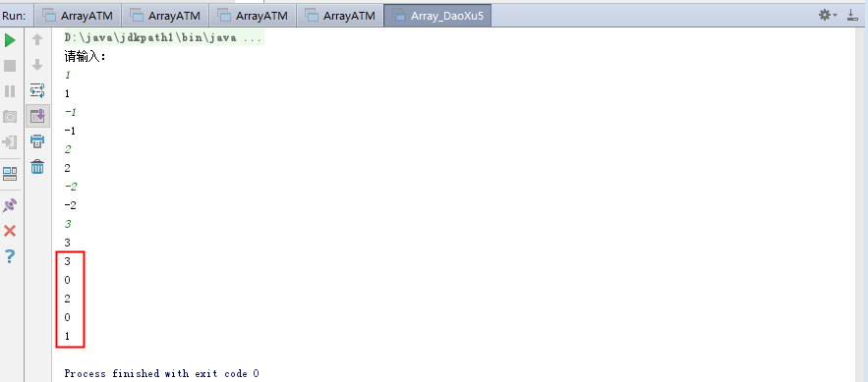Hide the Run tool window
Viewport: 868px width, 382px height.
pyautogui.click(x=853, y=15)
